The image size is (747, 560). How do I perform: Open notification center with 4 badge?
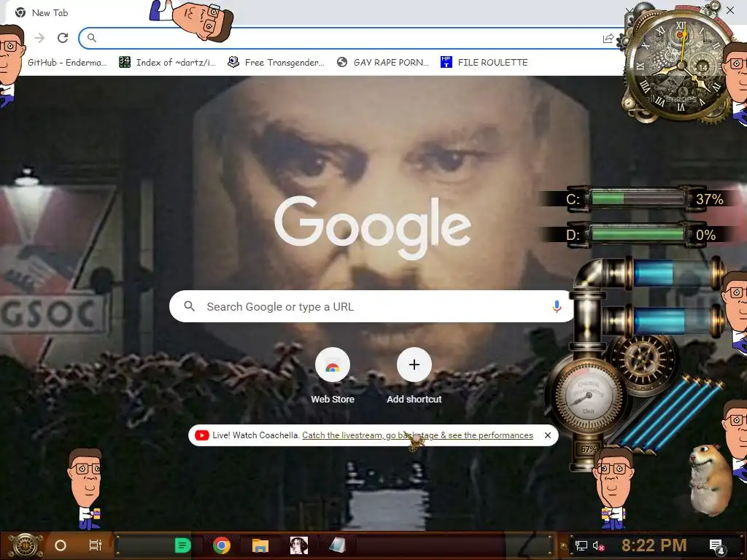tap(717, 546)
